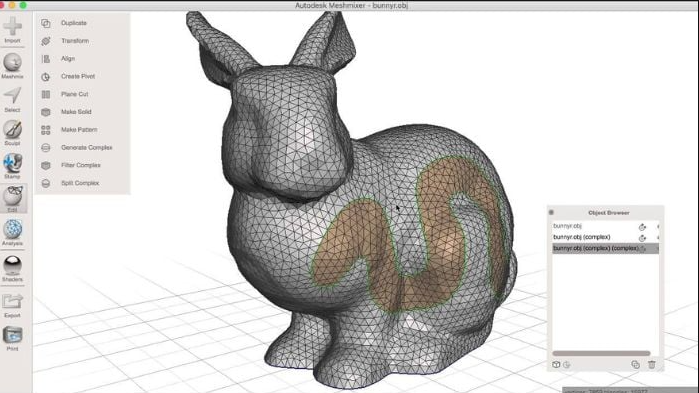699x393 pixels.
Task: Choose Make Pattern entry
Action: (79, 129)
